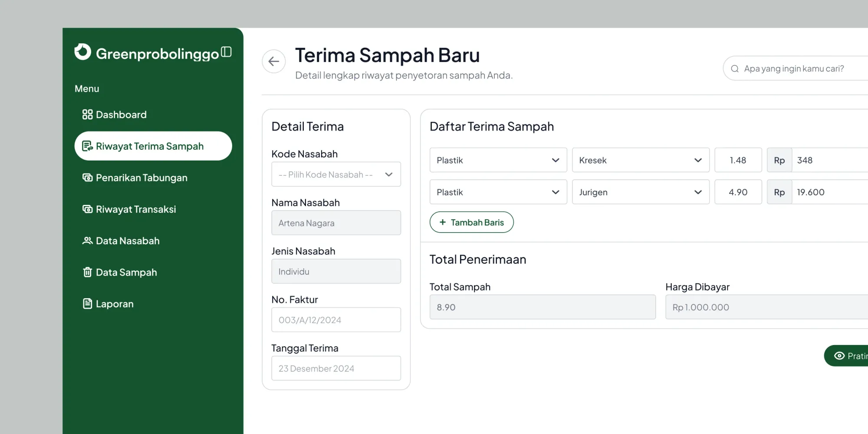The width and height of the screenshot is (868, 434).
Task: Click the Total Sampah field
Action: pos(542,307)
